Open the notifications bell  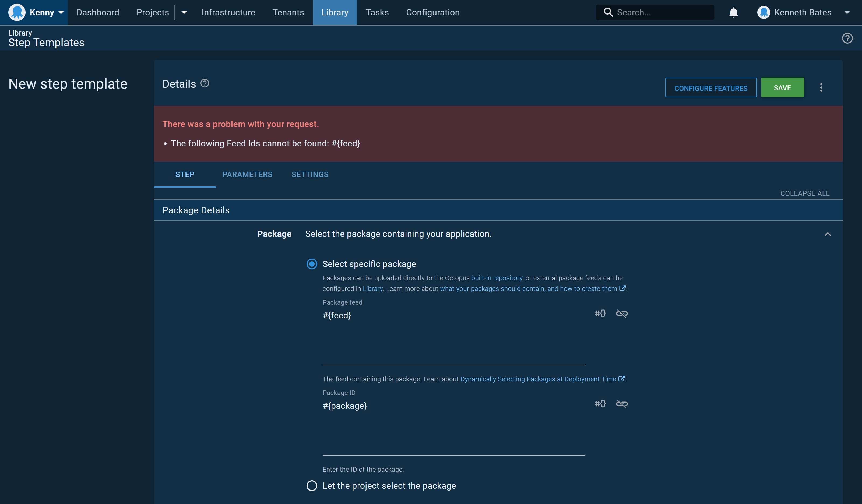pyautogui.click(x=733, y=12)
